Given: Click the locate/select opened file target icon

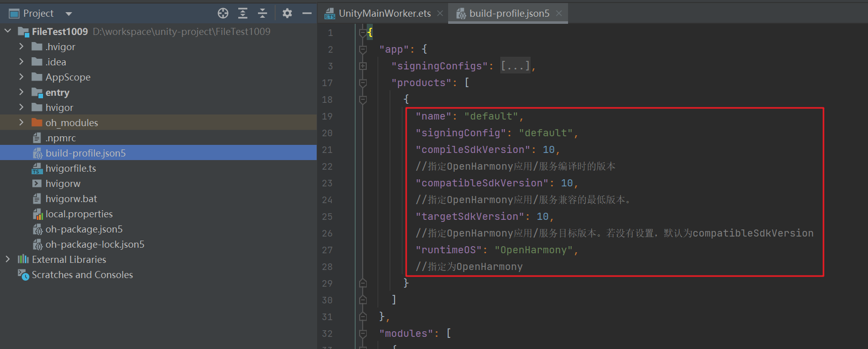Looking at the screenshot, I should [x=223, y=13].
